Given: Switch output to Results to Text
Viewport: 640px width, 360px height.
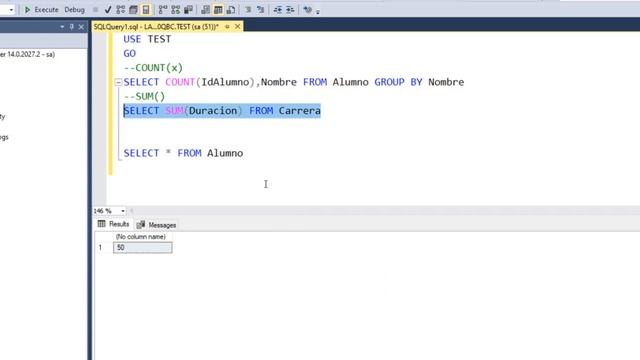Looking at the screenshot, I should coord(205,9).
